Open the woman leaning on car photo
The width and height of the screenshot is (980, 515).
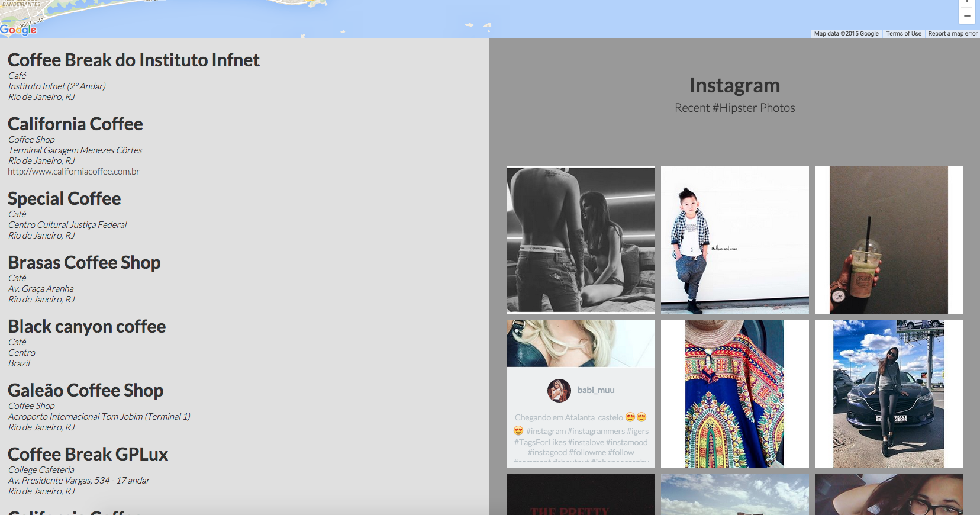click(889, 394)
